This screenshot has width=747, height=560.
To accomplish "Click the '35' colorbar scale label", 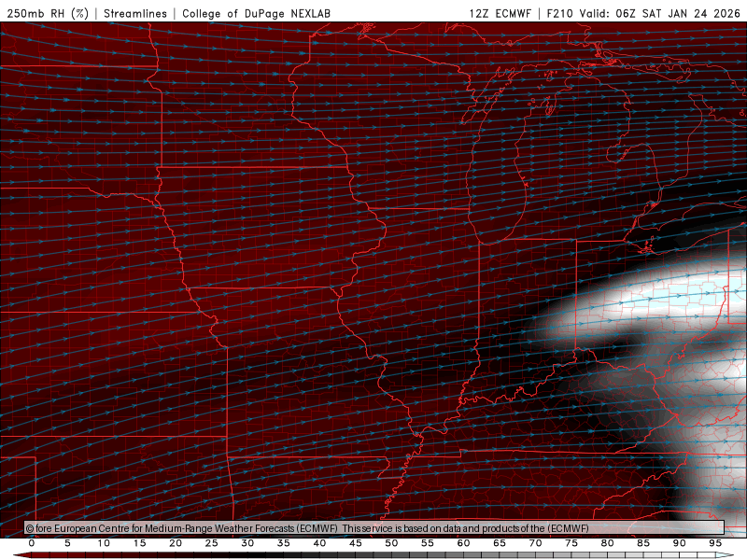I will click(x=284, y=543).
